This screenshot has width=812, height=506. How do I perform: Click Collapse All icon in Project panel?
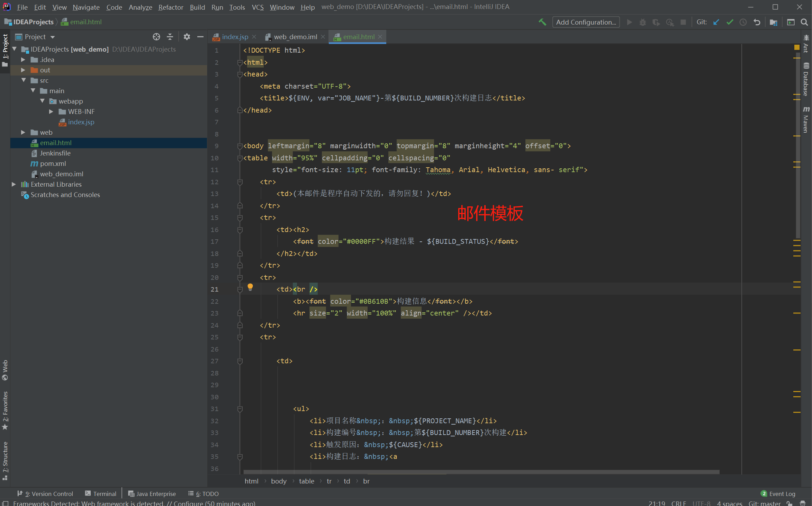(170, 37)
